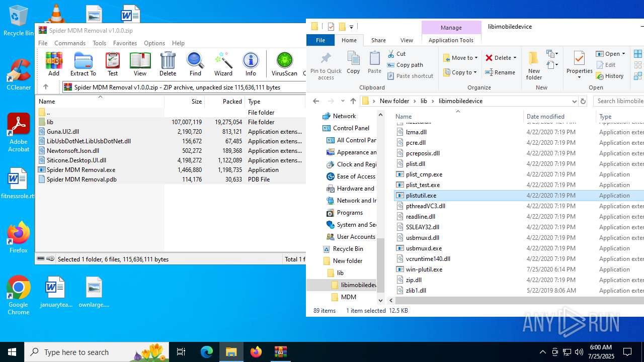
Task: Click the Extract To toolbar icon
Action: click(83, 64)
